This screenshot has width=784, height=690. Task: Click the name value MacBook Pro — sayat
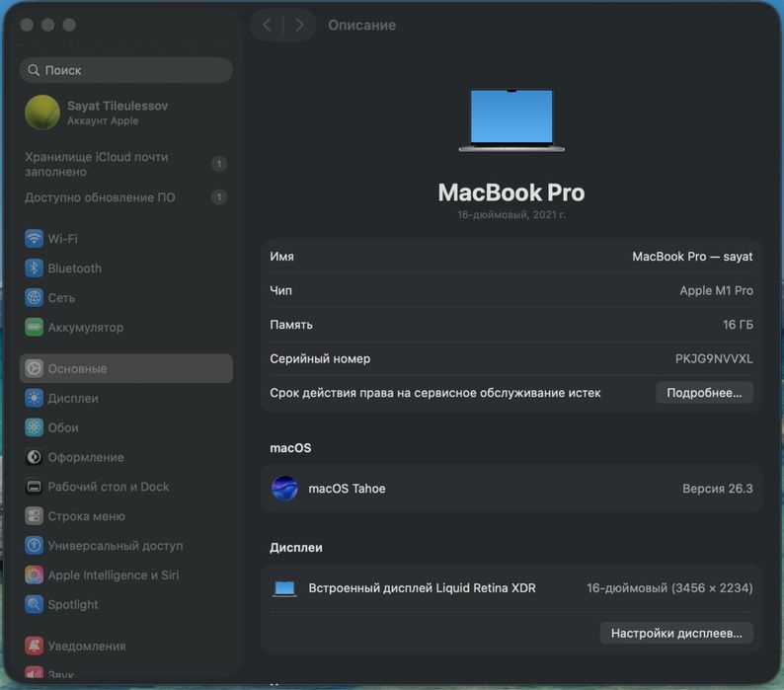click(x=692, y=257)
